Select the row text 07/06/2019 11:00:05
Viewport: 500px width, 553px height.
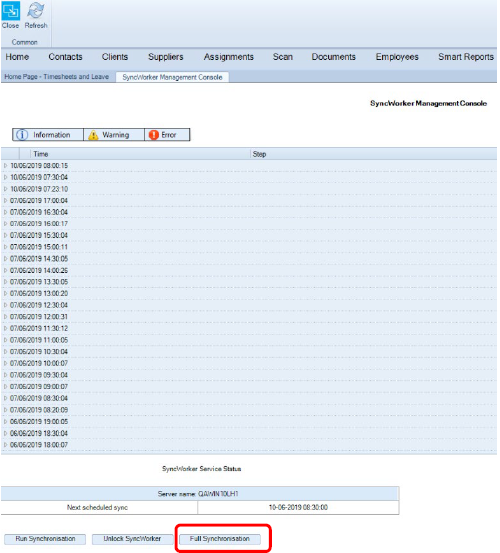click(x=39, y=340)
